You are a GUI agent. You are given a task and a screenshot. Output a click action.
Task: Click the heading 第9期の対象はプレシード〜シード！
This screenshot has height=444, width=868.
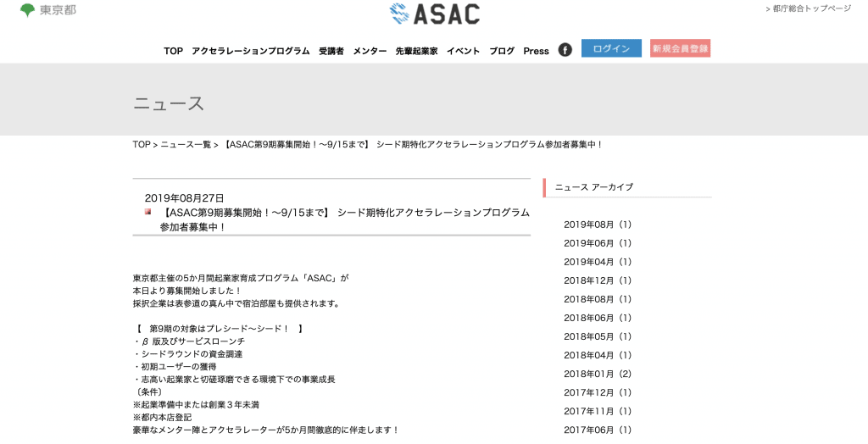click(x=218, y=329)
